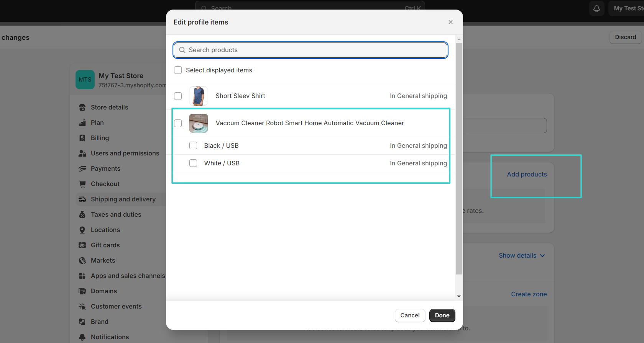Close the Edit profile items dialog
644x343 pixels.
pos(450,22)
